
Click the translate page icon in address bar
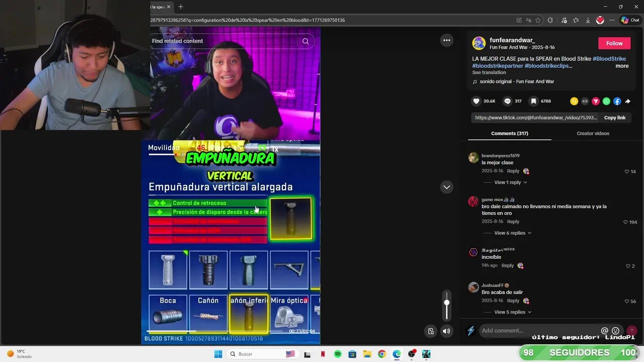(x=528, y=20)
